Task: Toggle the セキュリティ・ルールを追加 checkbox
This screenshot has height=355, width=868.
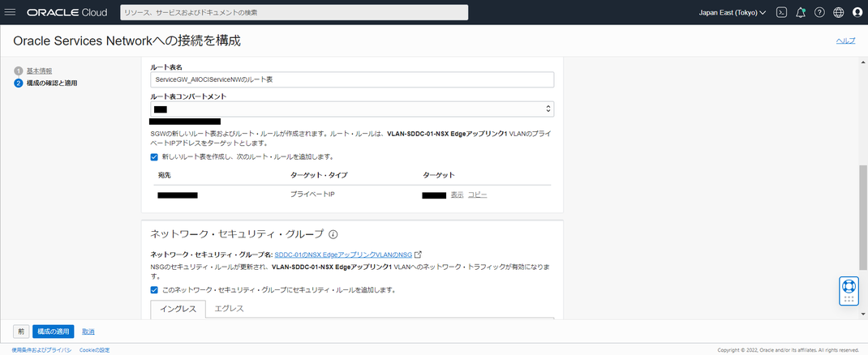Action: 154,289
